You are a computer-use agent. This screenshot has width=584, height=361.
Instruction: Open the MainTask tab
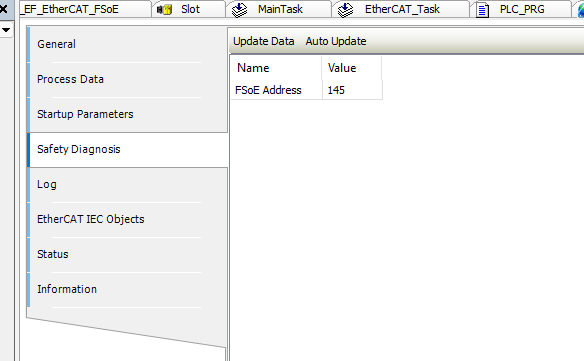tap(280, 9)
